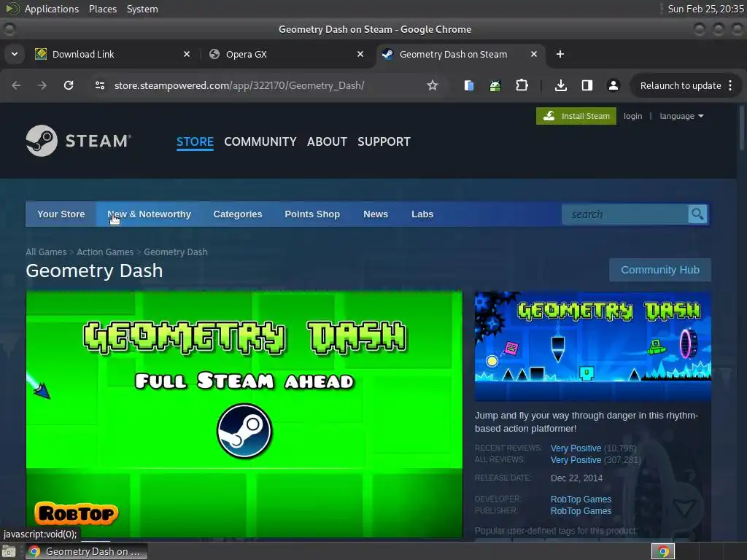Viewport: 747px width, 560px height.
Task: Toggle the Chrome side panel icon
Action: [587, 85]
